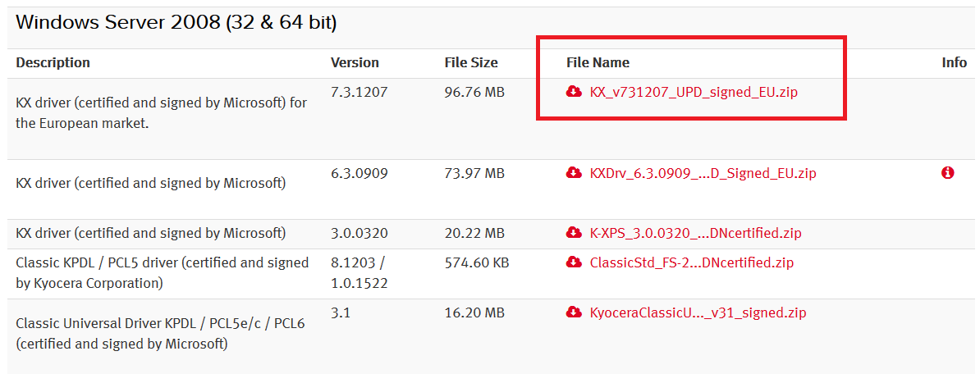The height and width of the screenshot is (374, 980).
Task: Click download icon next to K-XPS_3.0.0320 file
Action: tap(574, 234)
